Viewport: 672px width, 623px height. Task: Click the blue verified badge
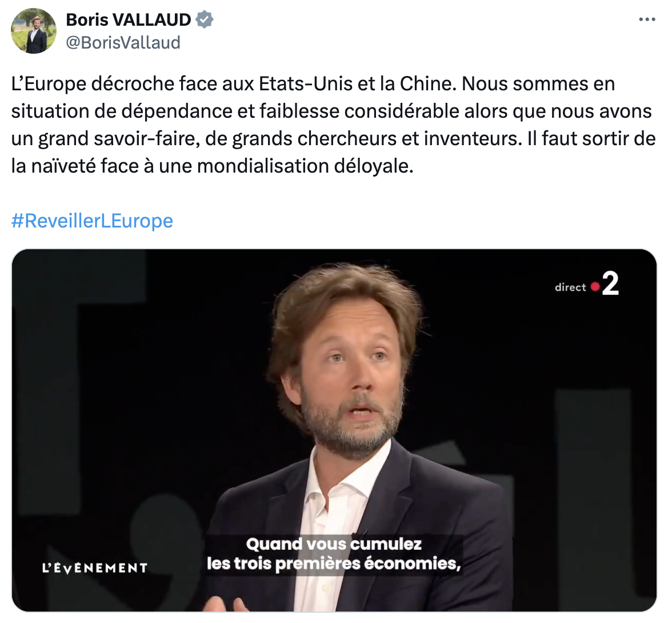pos(205,20)
